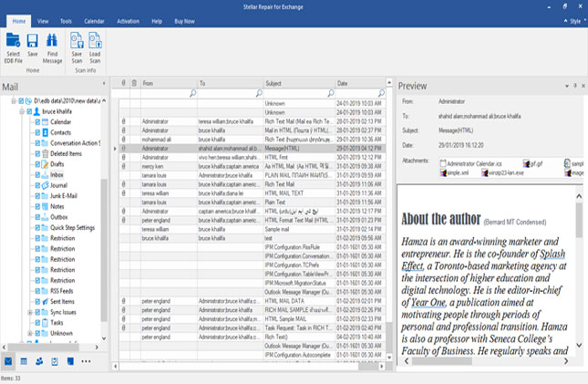The height and width of the screenshot is (384, 588).
Task: Click the preview pane horizontal scrollbar
Action: 442,361
